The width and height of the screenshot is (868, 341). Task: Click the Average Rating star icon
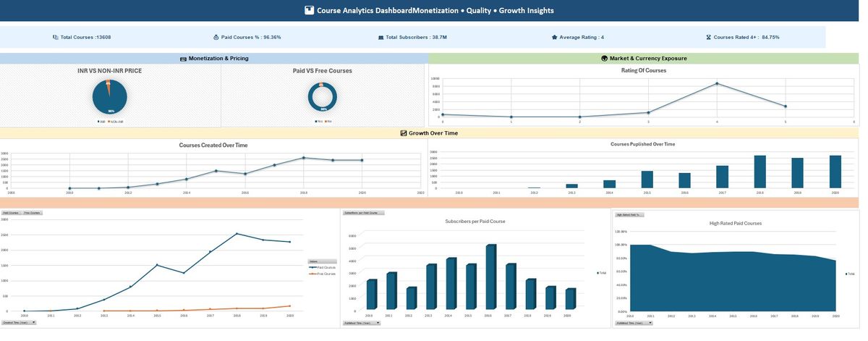coord(554,37)
